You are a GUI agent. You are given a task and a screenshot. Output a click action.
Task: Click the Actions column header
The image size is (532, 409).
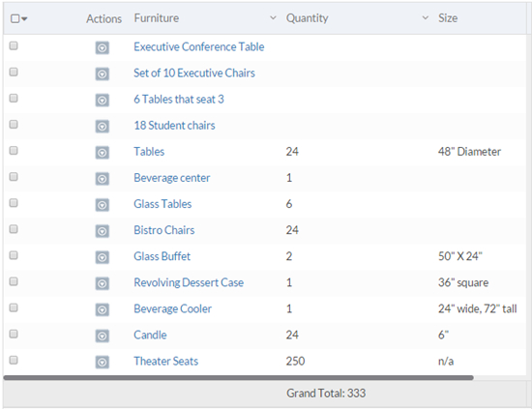pyautogui.click(x=103, y=18)
